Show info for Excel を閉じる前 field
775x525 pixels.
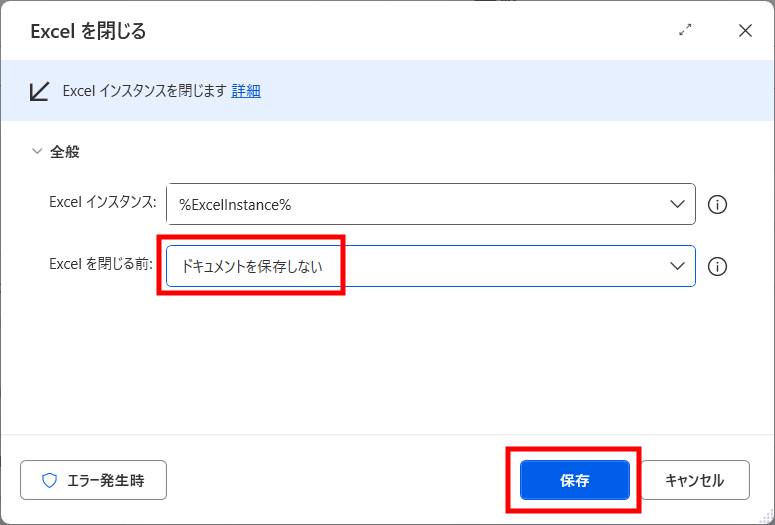click(x=717, y=266)
